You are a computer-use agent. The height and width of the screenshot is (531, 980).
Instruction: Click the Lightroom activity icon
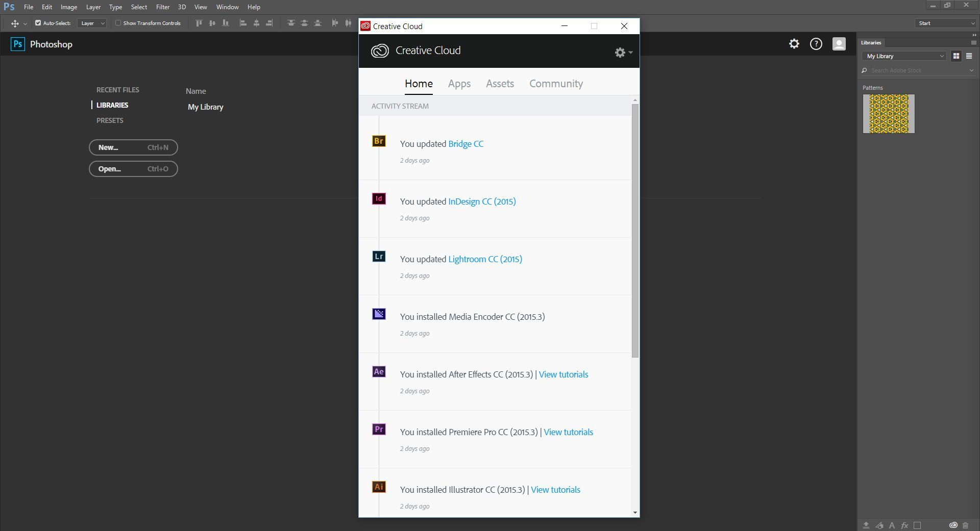pos(379,256)
